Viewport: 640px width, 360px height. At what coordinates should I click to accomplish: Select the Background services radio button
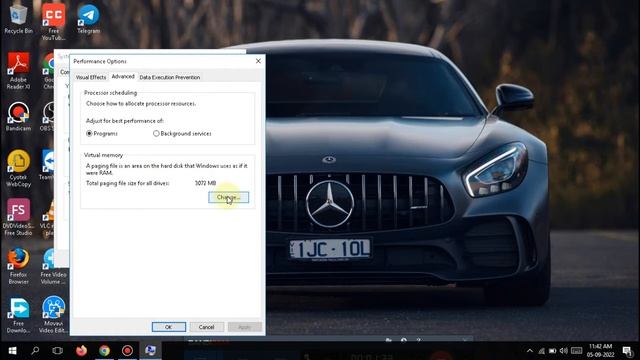tap(156, 133)
